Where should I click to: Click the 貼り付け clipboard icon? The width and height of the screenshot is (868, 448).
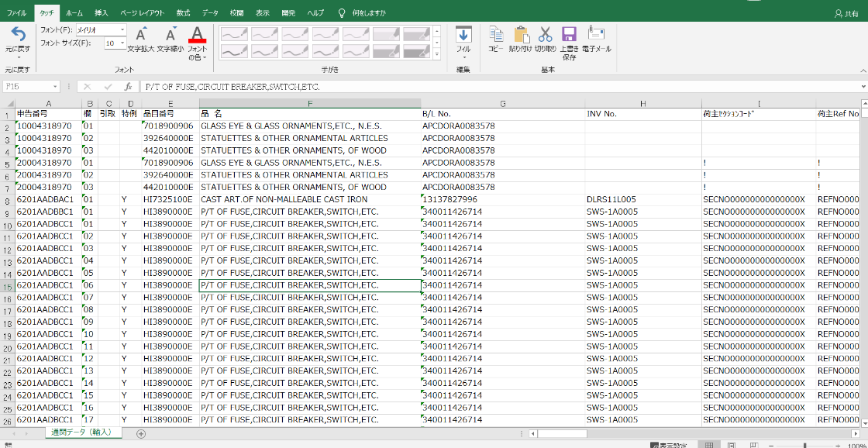coord(522,34)
